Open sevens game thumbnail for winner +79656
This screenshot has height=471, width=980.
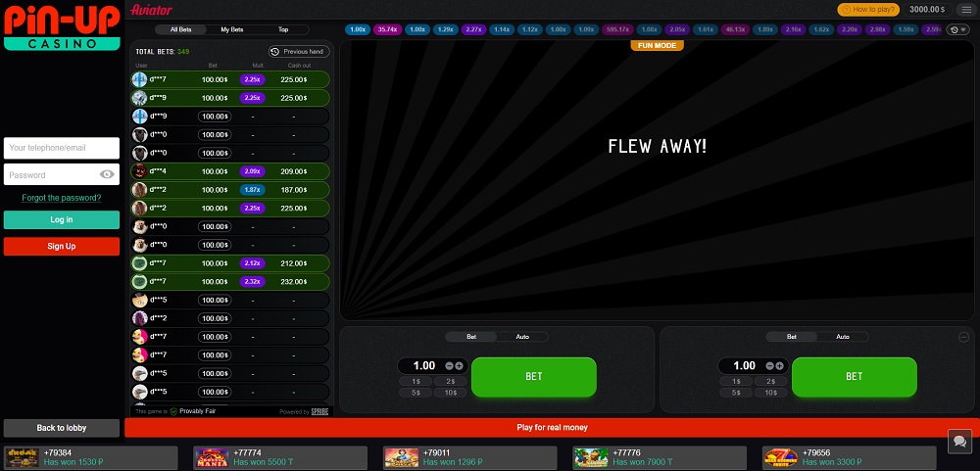pos(781,458)
